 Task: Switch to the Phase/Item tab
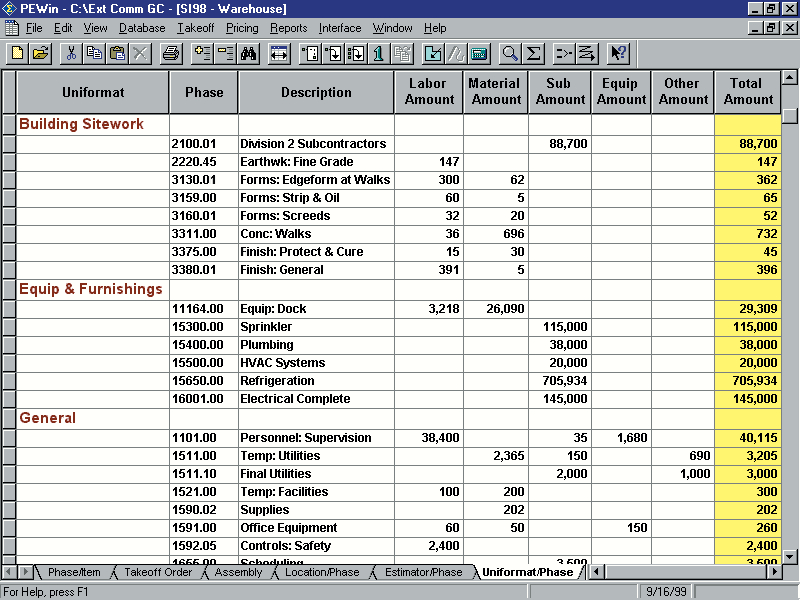tap(74, 572)
